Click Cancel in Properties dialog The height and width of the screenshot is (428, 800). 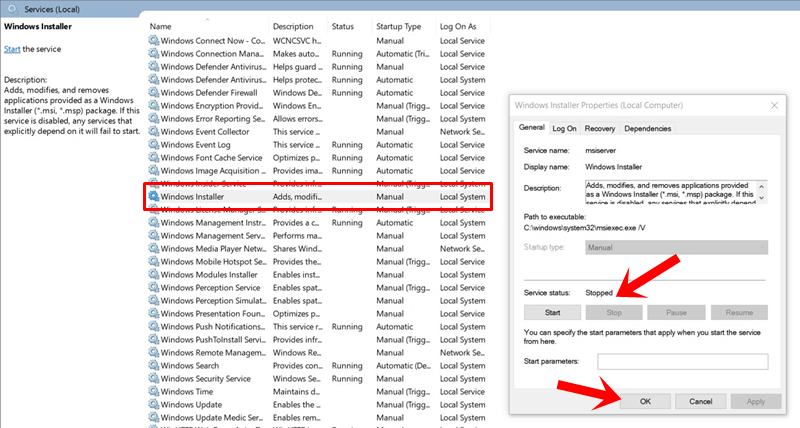[701, 401]
